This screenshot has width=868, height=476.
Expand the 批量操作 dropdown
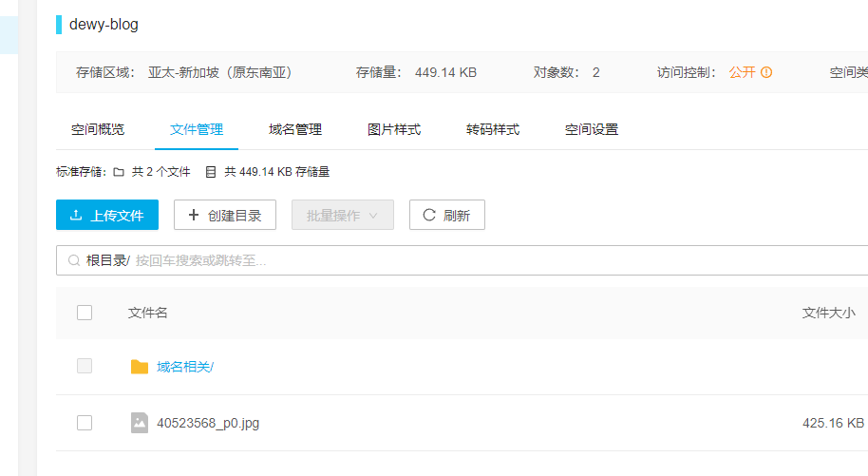coord(343,215)
